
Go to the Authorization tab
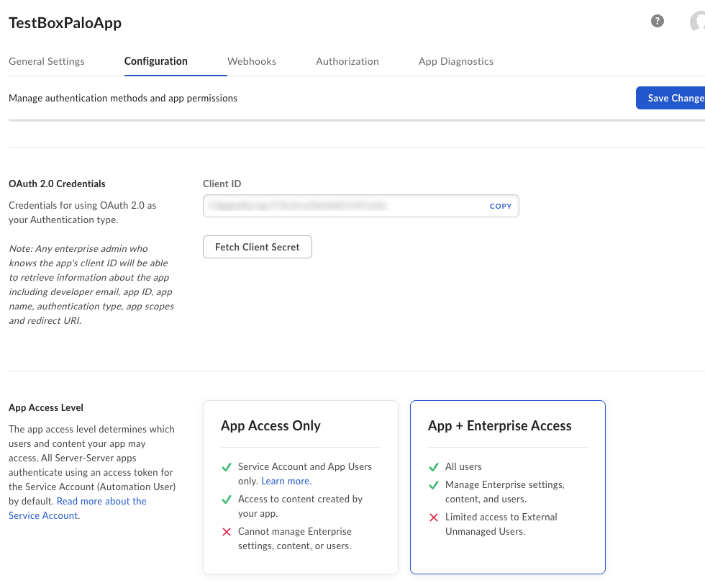click(x=347, y=61)
